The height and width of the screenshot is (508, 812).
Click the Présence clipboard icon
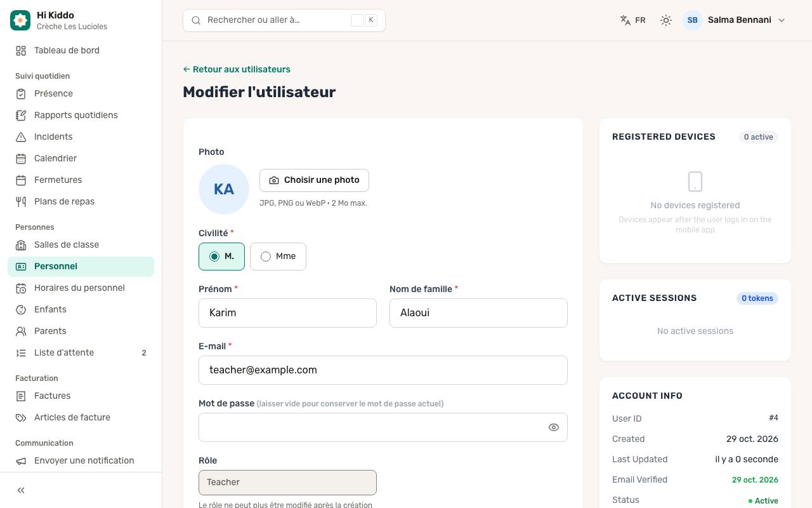(x=21, y=93)
